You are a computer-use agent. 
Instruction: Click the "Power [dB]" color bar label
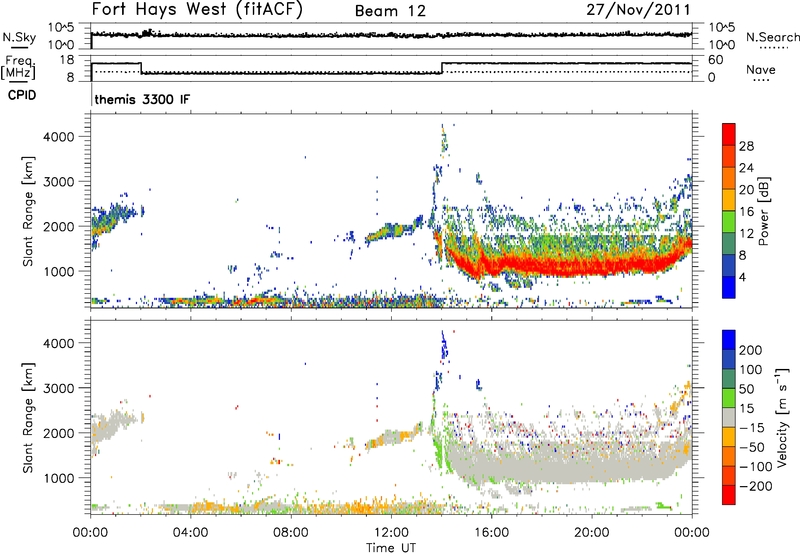(763, 212)
